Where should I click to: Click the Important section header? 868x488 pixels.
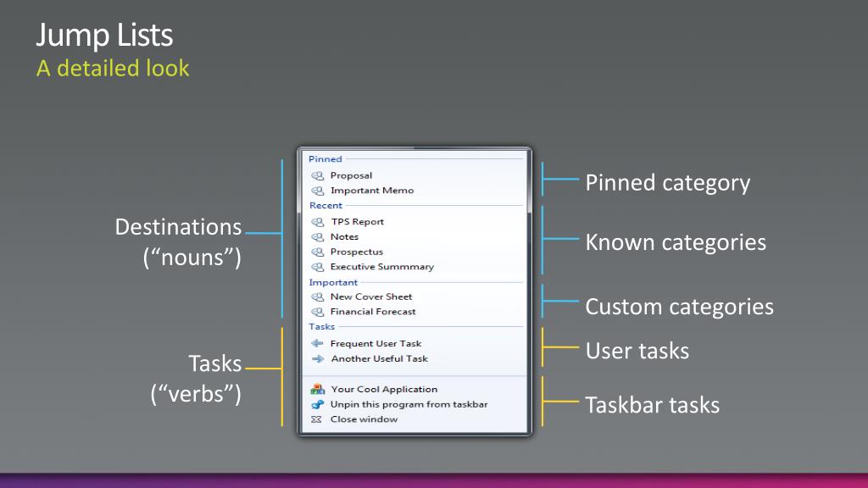click(x=332, y=282)
